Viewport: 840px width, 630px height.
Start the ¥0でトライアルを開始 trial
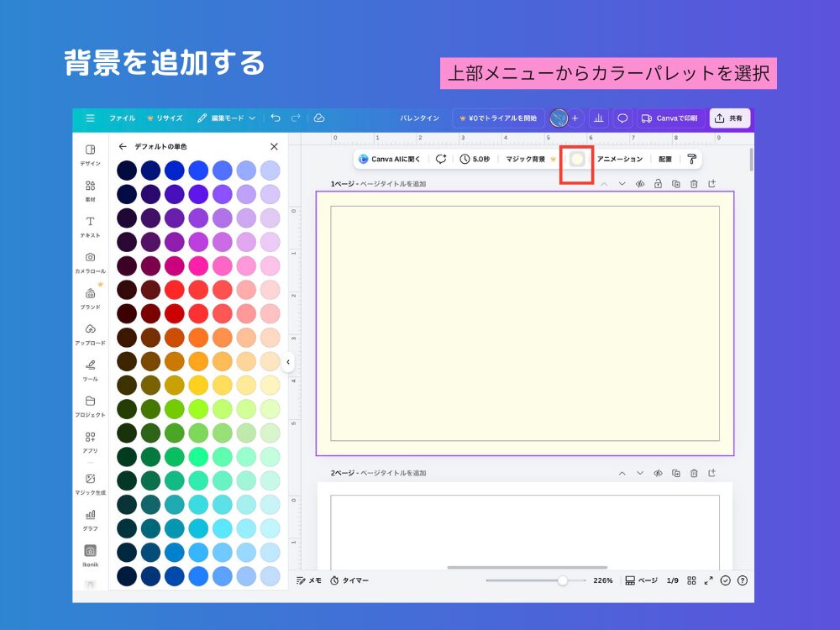tap(500, 118)
